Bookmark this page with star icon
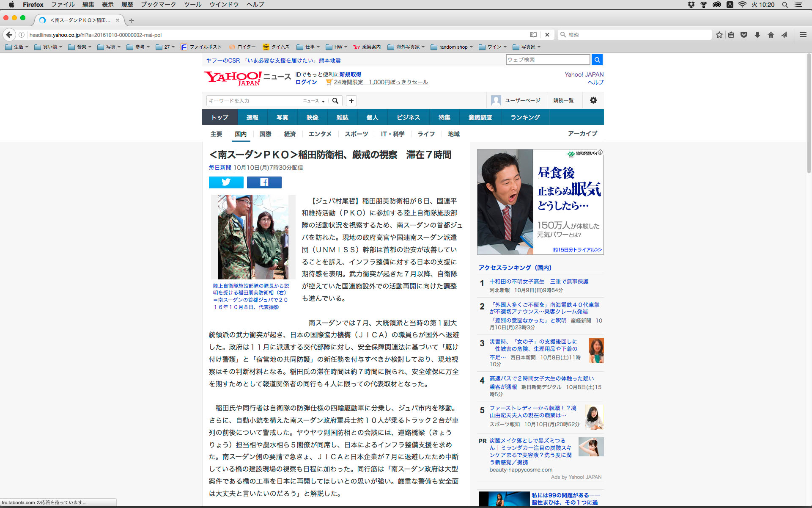Viewport: 812px width, 508px height. (x=719, y=35)
